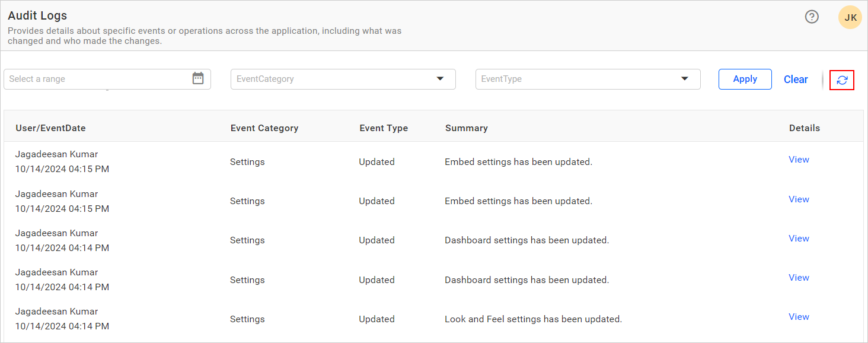The image size is (868, 343).
Task: Expand the EventCategory dropdown
Action: point(439,78)
